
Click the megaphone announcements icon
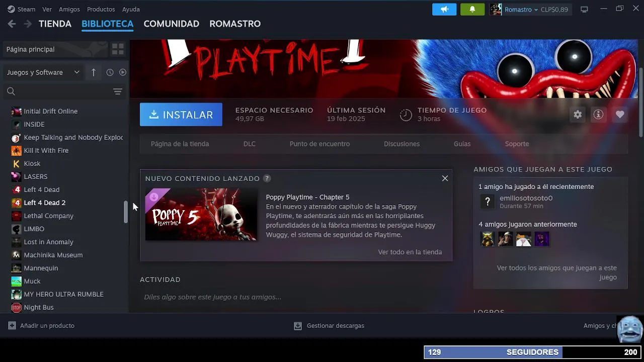(444, 9)
